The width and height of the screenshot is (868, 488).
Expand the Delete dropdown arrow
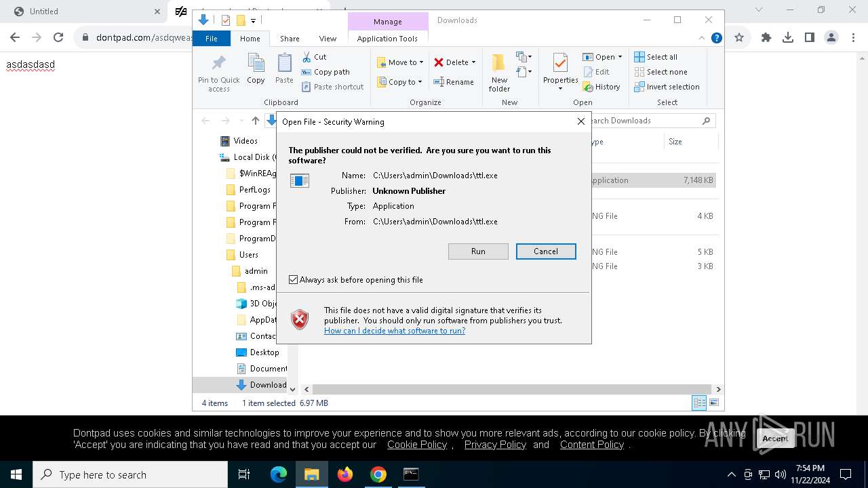[473, 62]
